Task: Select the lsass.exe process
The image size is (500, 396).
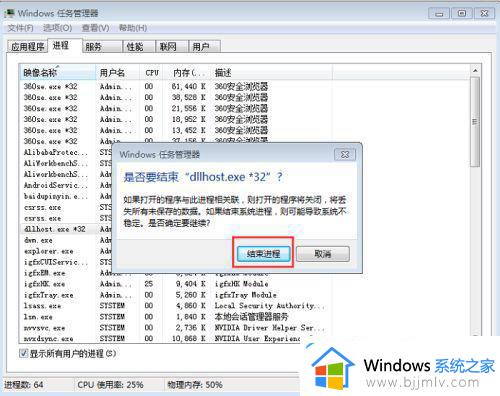Action: 42,306
